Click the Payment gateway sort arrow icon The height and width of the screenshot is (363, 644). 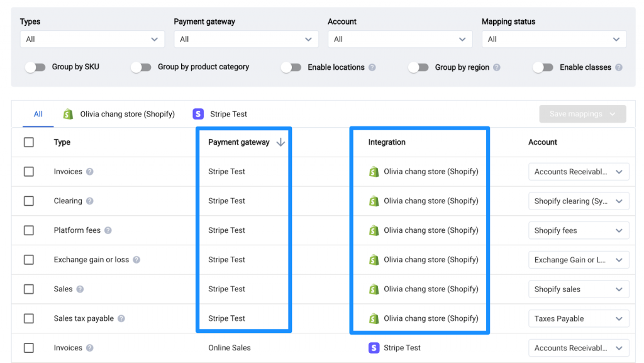pyautogui.click(x=280, y=142)
